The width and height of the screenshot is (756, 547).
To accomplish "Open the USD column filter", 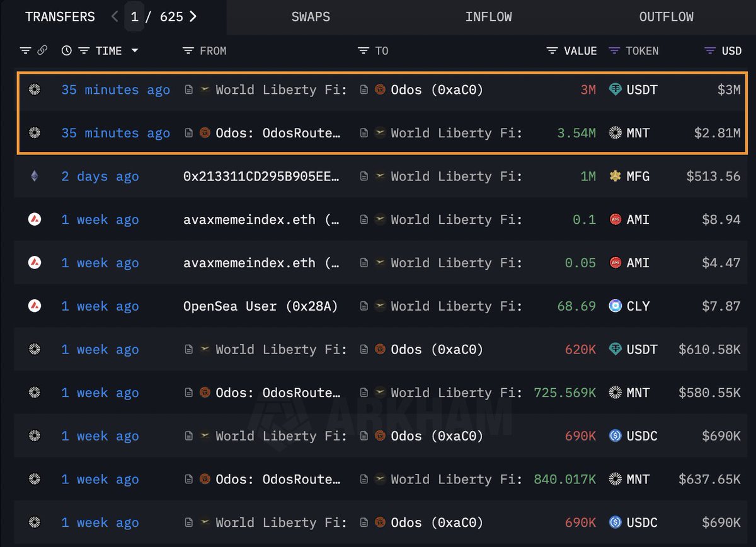I will 710,50.
